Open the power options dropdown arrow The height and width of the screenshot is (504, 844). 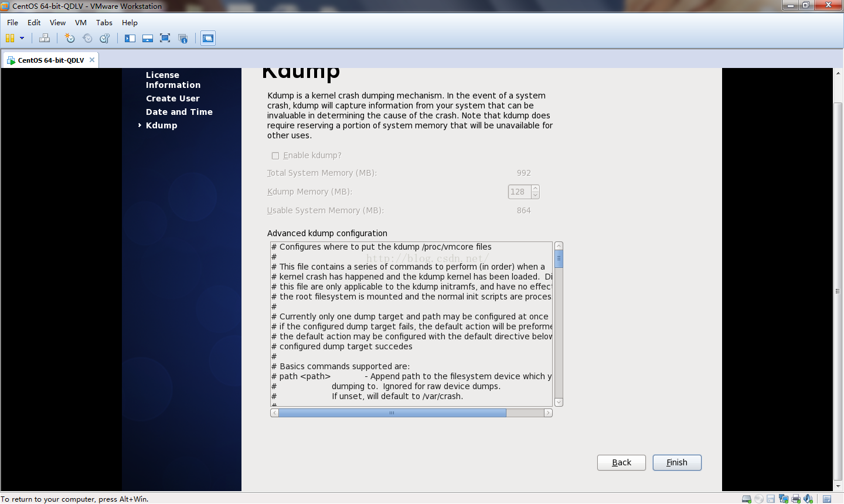(22, 38)
